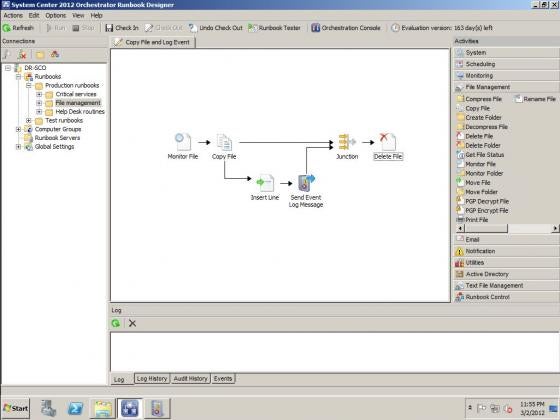Pick Print File activity from pane
The image size is (560, 420).
tap(472, 220)
